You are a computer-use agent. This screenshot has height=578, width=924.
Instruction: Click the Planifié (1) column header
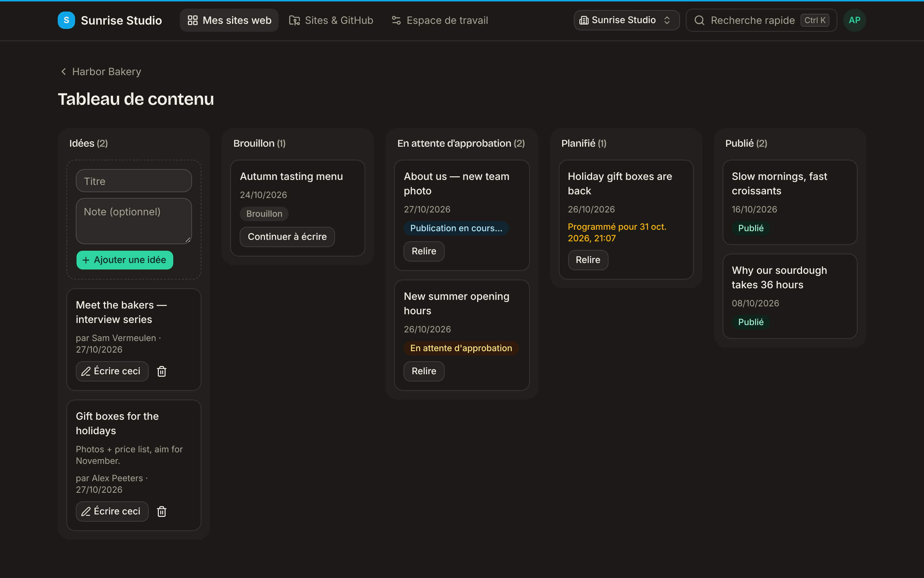tap(583, 143)
